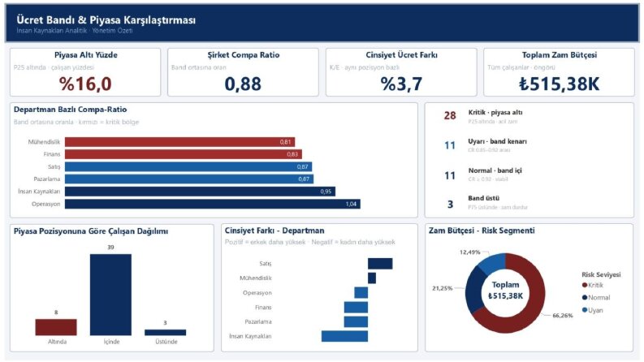Click the Operasyon gender gap bar
644x362 pixels.
coord(361,293)
